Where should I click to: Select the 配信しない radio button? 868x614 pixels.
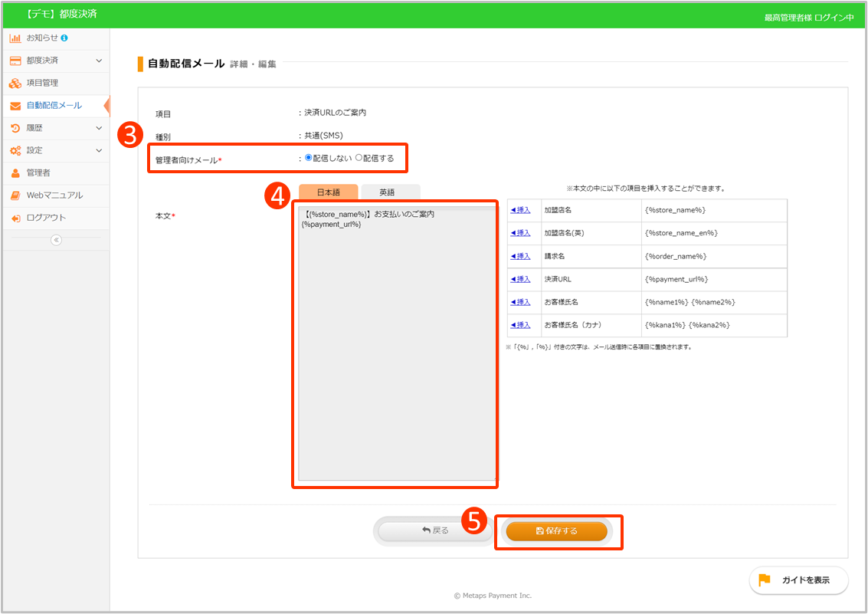(x=309, y=158)
